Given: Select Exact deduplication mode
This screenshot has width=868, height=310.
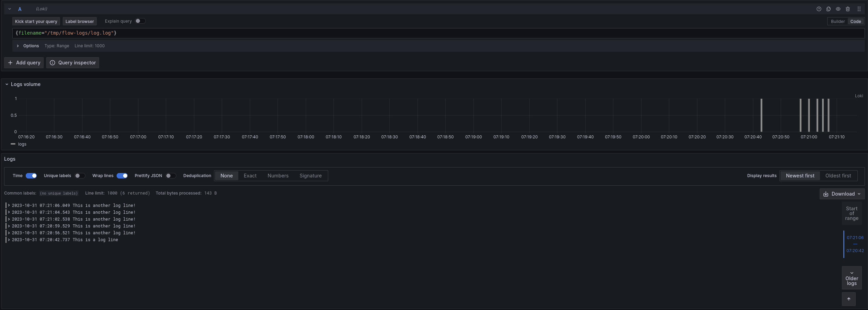Looking at the screenshot, I should [250, 176].
